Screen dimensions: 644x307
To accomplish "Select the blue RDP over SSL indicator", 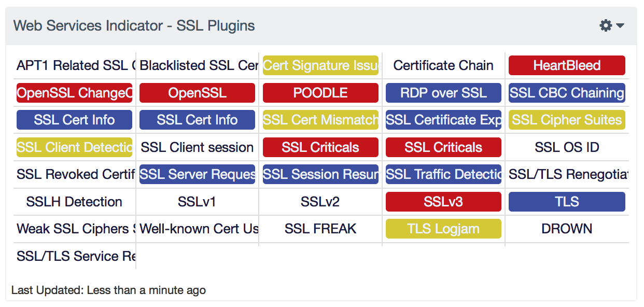I will tap(443, 93).
